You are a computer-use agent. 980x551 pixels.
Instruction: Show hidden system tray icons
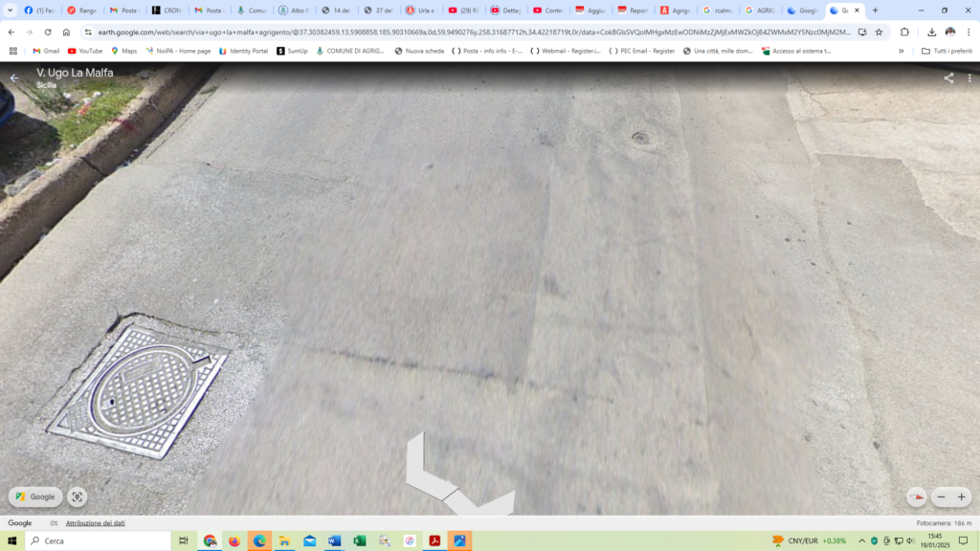tap(861, 541)
